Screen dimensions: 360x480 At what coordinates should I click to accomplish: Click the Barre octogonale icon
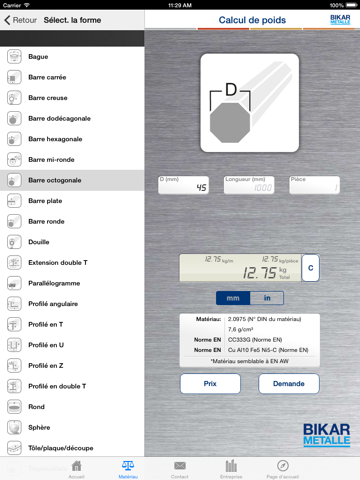click(14, 180)
